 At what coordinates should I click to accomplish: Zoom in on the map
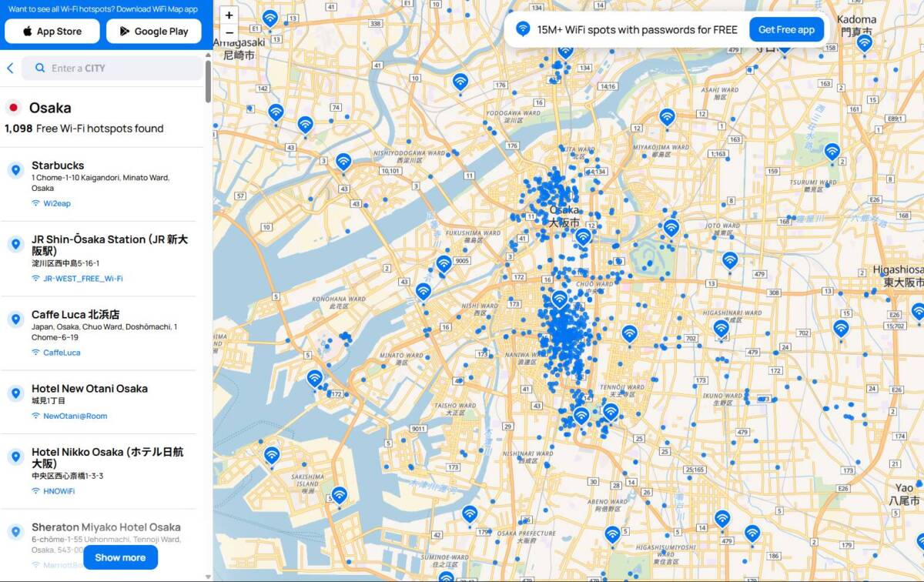pos(229,15)
